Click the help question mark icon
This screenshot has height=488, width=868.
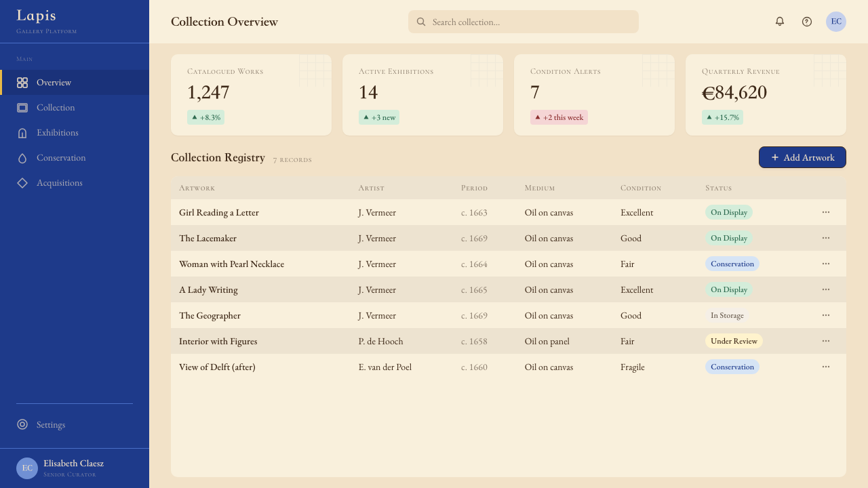coord(807,22)
